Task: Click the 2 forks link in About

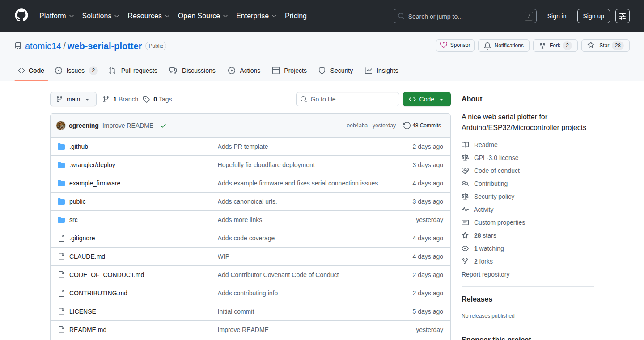Action: coord(483,261)
